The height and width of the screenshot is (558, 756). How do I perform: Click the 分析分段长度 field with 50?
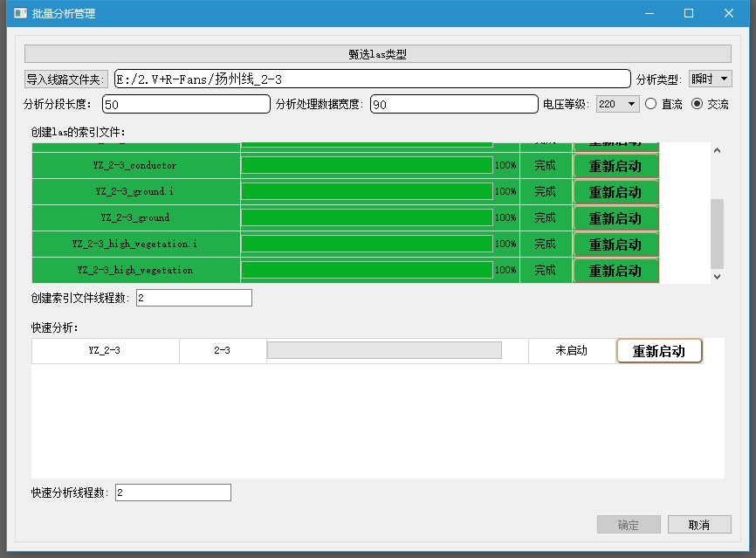point(186,104)
